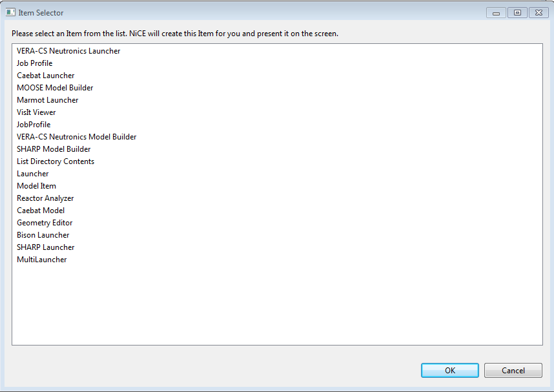
Task: Click the Item Selector window icon
Action: click(10, 12)
